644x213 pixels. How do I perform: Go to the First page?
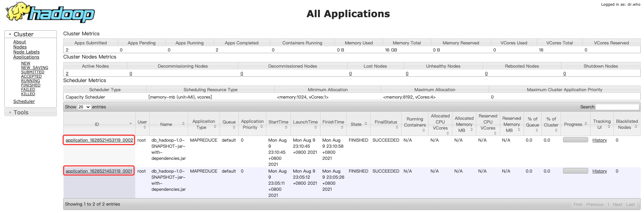click(578, 205)
